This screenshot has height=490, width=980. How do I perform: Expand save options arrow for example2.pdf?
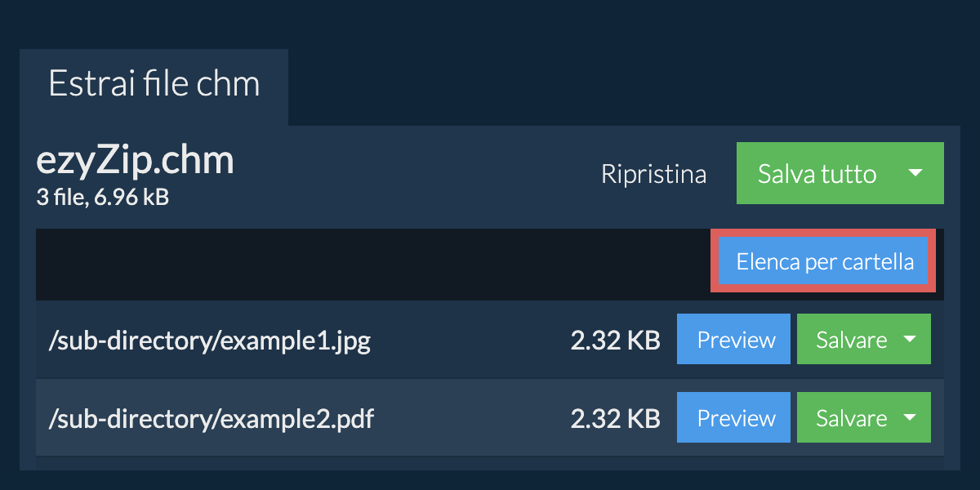[x=910, y=418]
